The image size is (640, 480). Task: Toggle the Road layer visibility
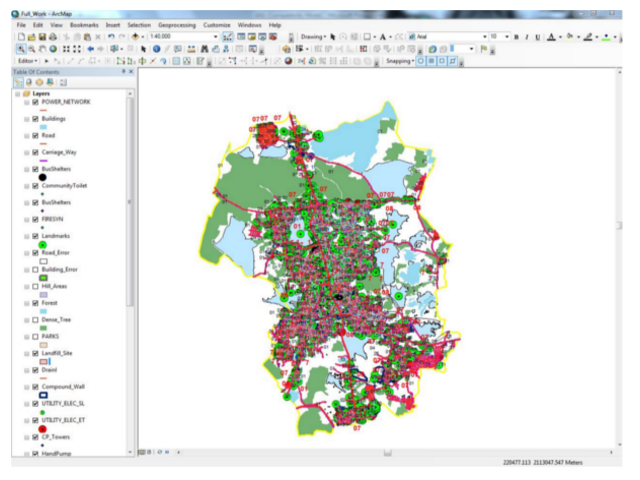(36, 136)
